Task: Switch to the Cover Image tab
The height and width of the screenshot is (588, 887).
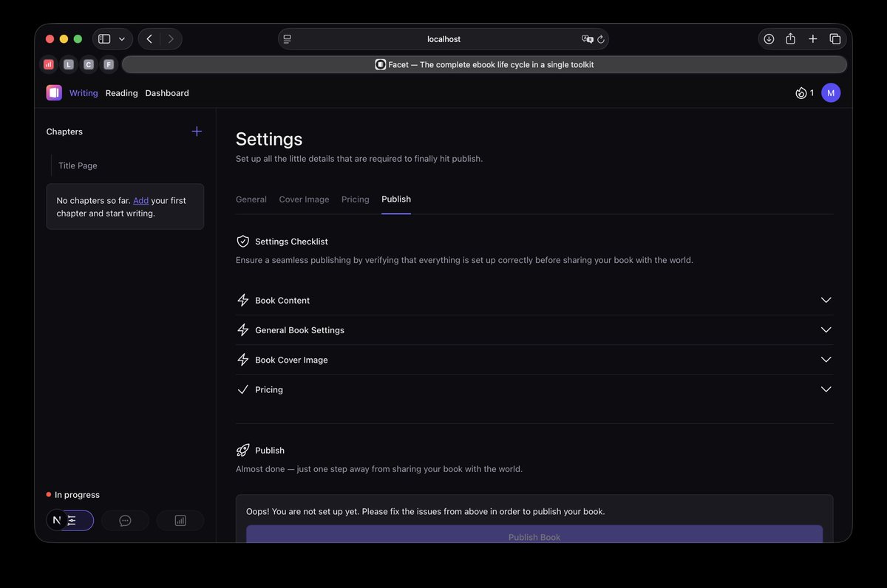Action: (x=304, y=199)
